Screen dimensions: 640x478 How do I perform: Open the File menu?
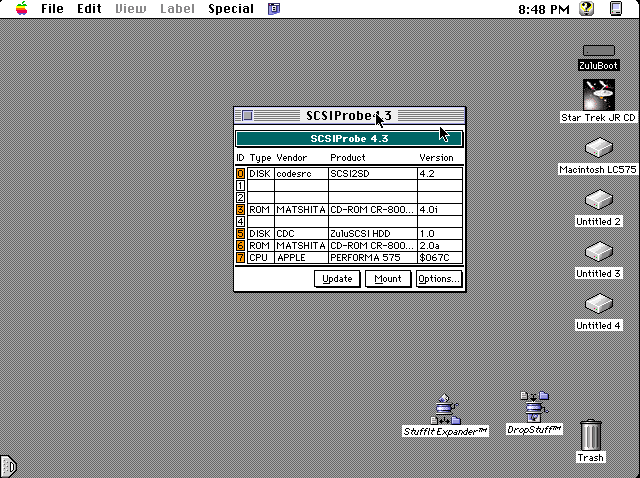point(52,9)
